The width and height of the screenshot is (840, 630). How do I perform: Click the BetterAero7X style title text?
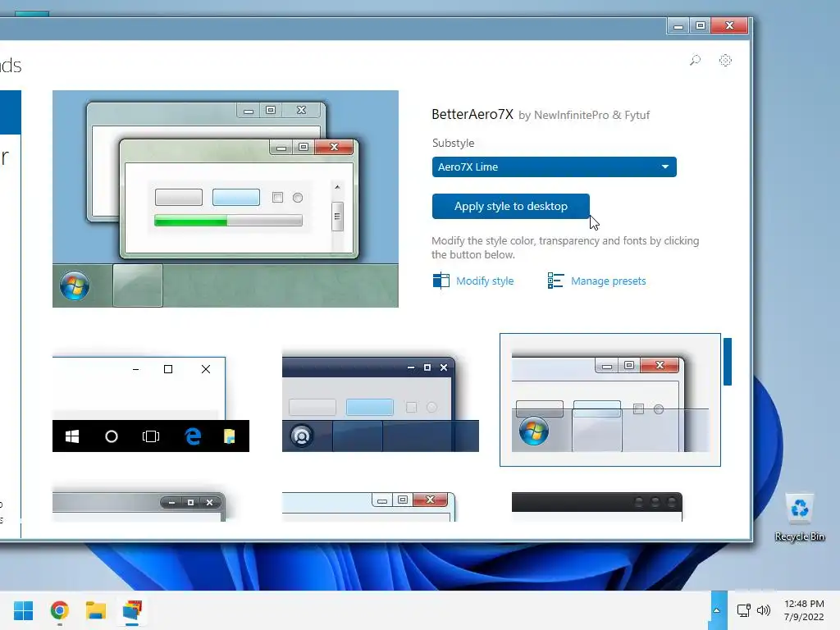tap(472, 114)
